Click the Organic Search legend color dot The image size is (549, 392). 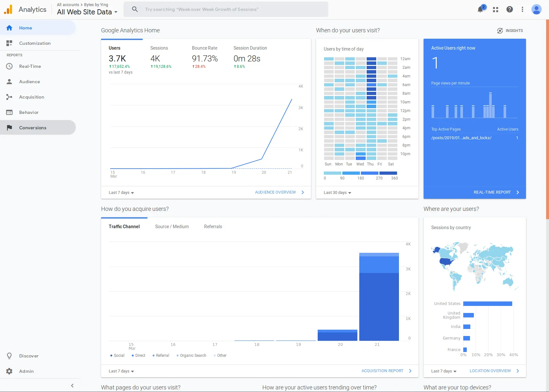(x=178, y=356)
